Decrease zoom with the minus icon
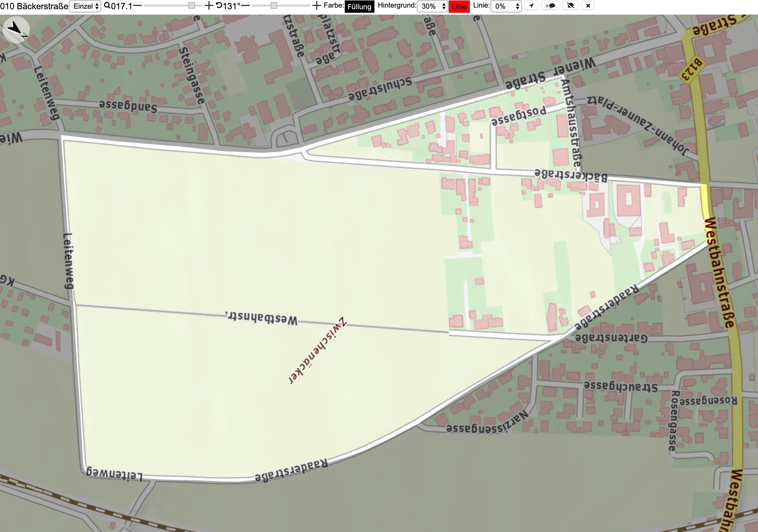Screen dimensions: 758x532 pos(137,6)
